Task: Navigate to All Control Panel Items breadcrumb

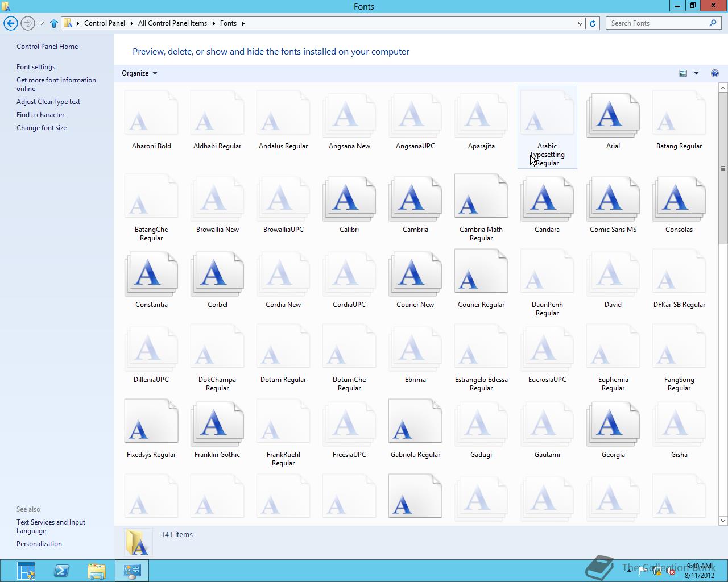Action: [x=172, y=23]
